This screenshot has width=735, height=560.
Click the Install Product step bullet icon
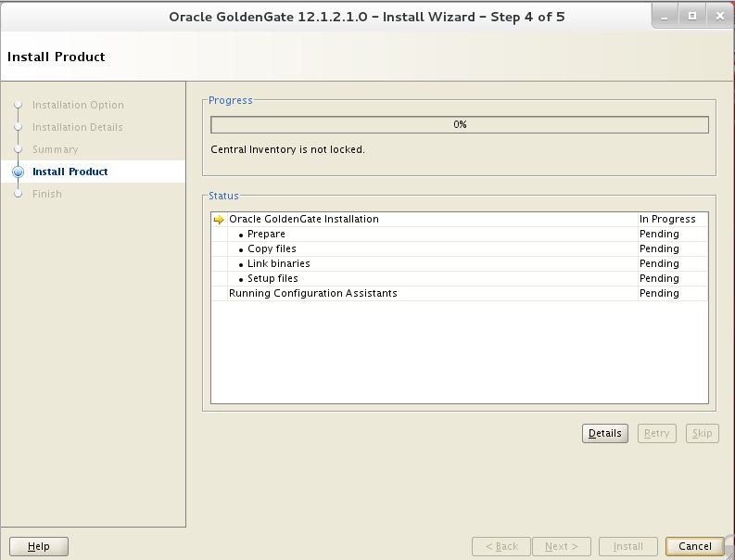pos(18,172)
